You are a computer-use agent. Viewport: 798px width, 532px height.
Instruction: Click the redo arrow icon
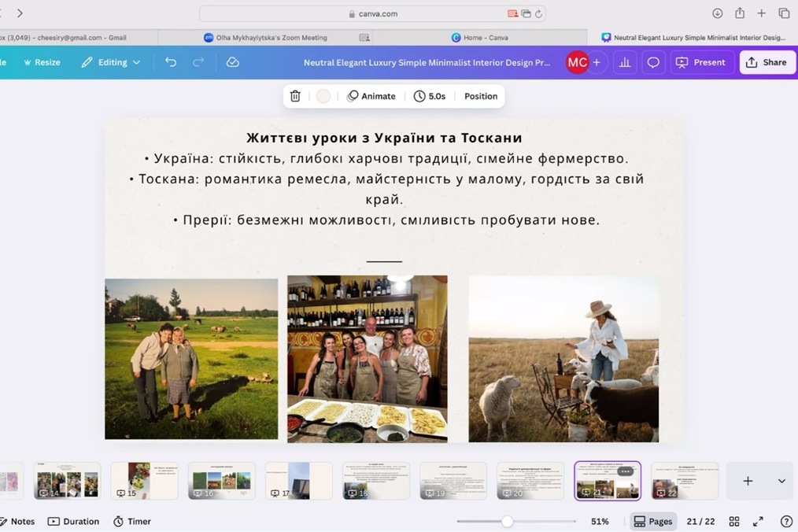198,62
